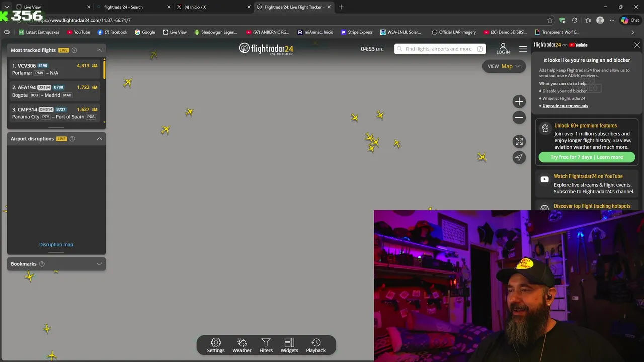Viewport: 644px width, 362px height.
Task: Open the Settings gear in bottom toolbar
Action: coord(216,345)
